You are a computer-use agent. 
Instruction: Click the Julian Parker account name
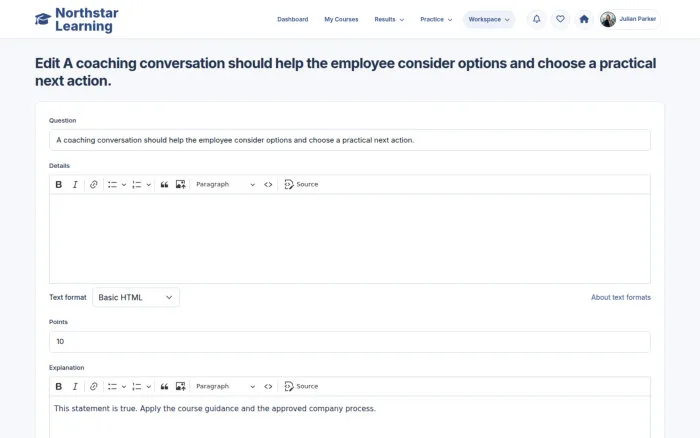pos(638,19)
